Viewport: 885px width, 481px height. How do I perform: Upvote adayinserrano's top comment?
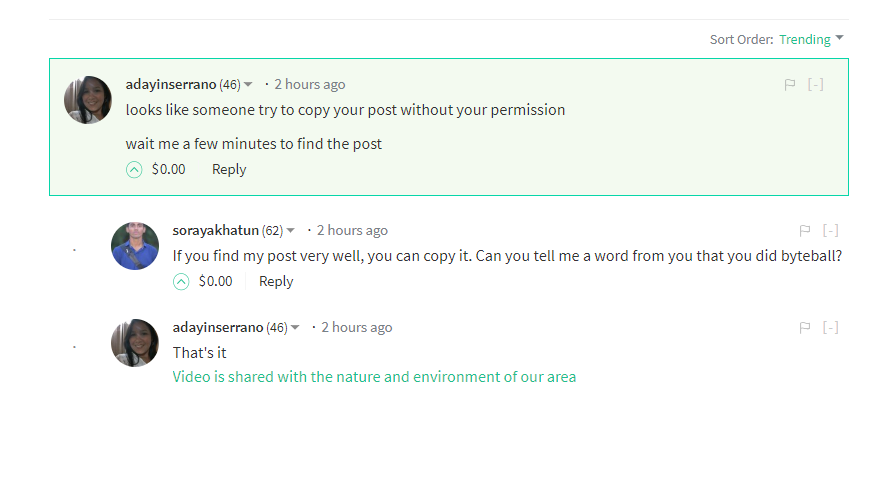click(x=134, y=170)
